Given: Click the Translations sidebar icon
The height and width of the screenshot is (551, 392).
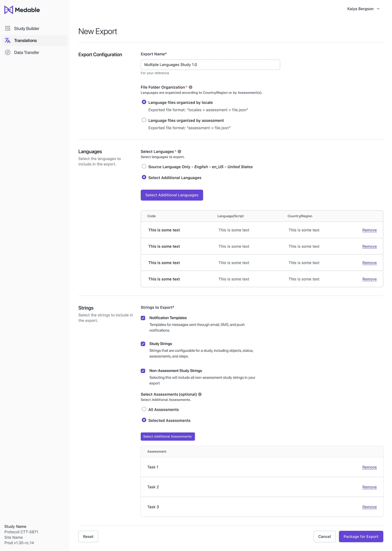Looking at the screenshot, I should (x=8, y=41).
